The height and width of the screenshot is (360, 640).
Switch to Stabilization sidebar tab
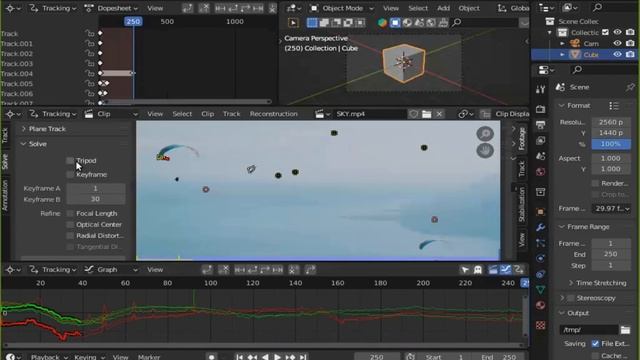point(521,204)
